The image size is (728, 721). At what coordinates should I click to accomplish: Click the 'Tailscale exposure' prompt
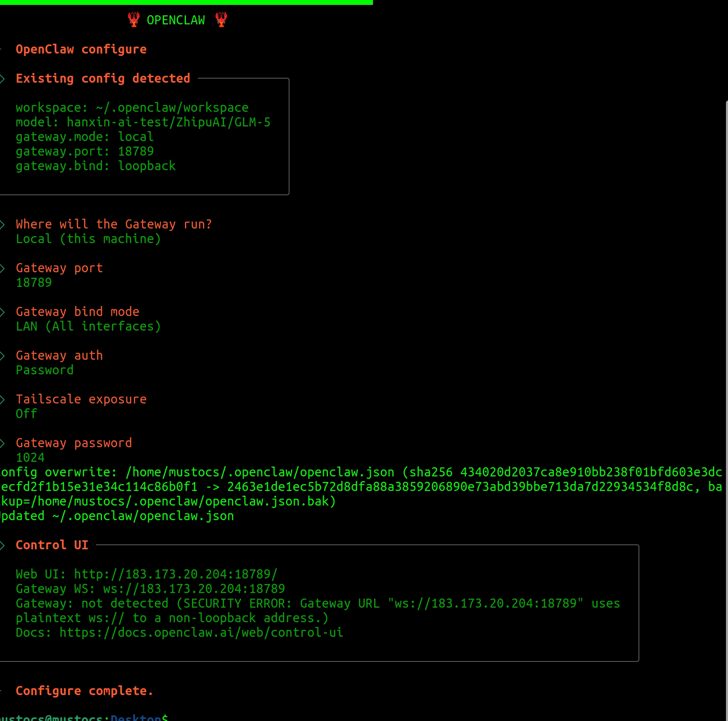click(81, 399)
